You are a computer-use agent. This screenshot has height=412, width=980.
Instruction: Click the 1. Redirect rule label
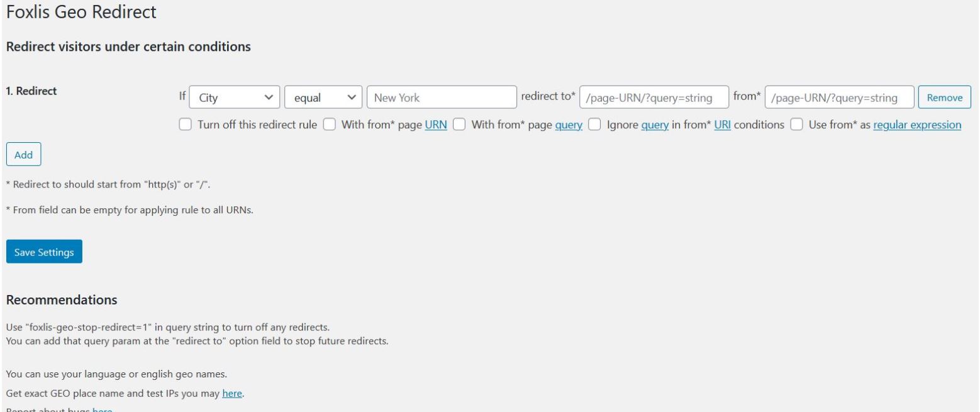click(x=31, y=91)
